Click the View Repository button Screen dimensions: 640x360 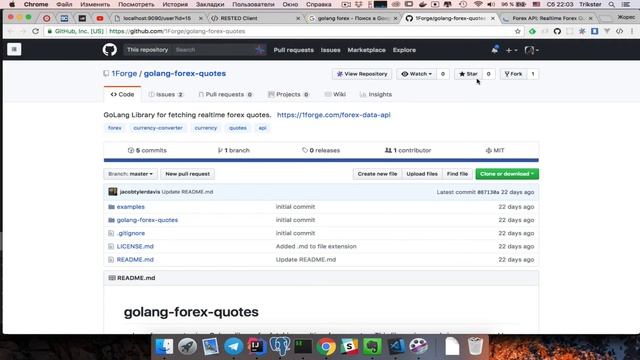pos(362,74)
